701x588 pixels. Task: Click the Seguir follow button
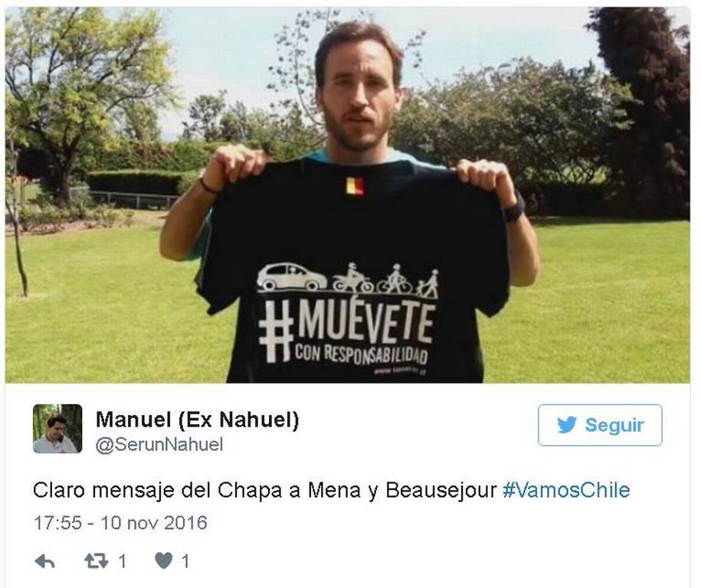coord(600,425)
